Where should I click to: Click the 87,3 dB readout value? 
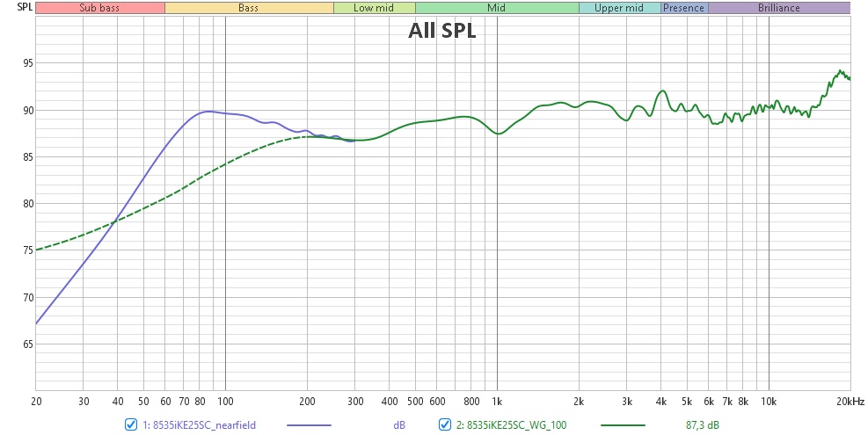(703, 425)
